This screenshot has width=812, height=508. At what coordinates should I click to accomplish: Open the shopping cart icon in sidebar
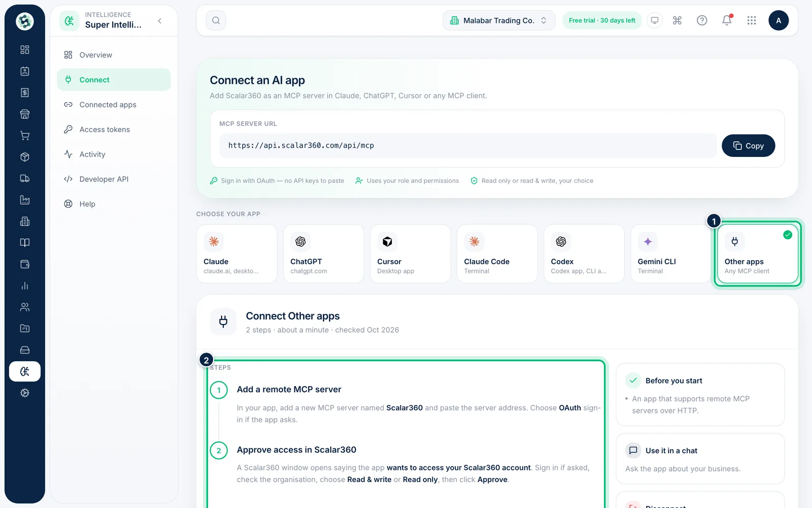pos(24,136)
